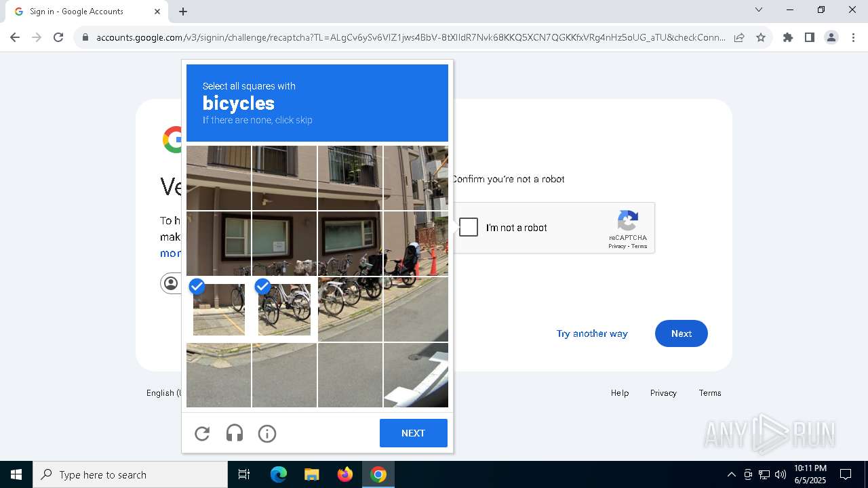Launch Firefox from taskbar
Screen dimensions: 868x488
point(345,474)
